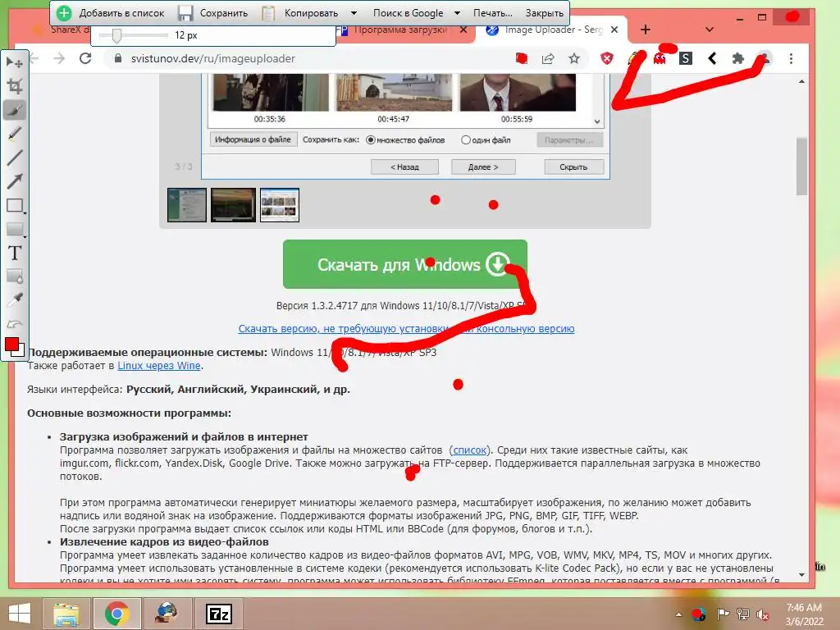This screenshot has width=840, height=630.
Task: Open the first screenshot thumbnail
Action: 187,204
